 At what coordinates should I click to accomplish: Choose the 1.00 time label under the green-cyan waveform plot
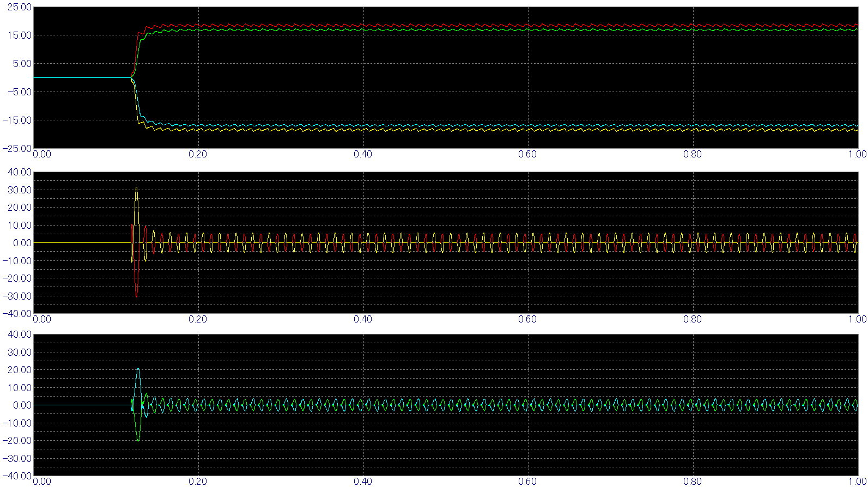tap(857, 482)
